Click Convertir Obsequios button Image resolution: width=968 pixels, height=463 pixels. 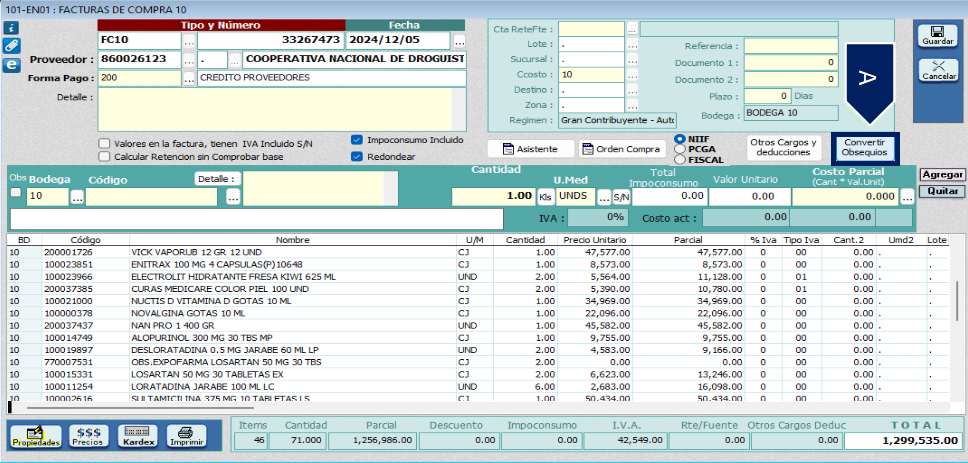pos(865,147)
